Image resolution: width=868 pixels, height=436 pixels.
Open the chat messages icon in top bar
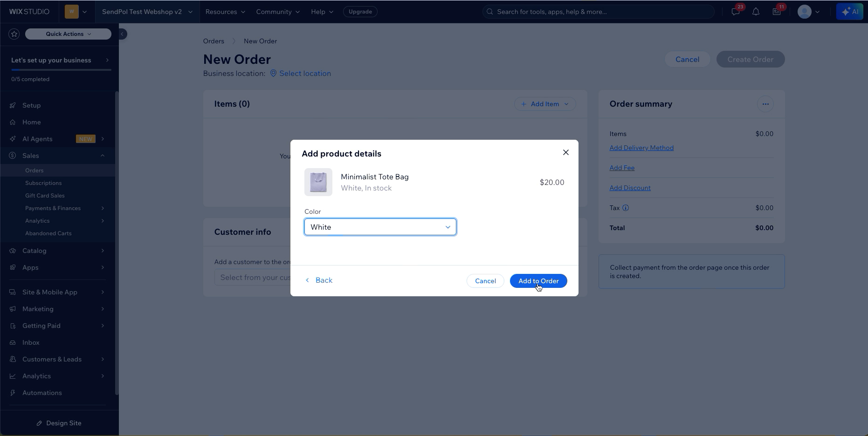tap(736, 12)
